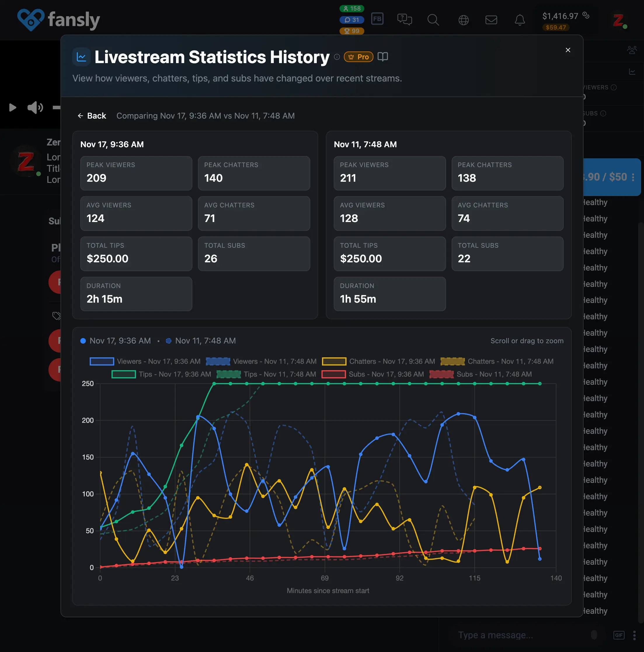Click the Pro badge next to the title
Image resolution: width=644 pixels, height=652 pixels.
pyautogui.click(x=358, y=57)
